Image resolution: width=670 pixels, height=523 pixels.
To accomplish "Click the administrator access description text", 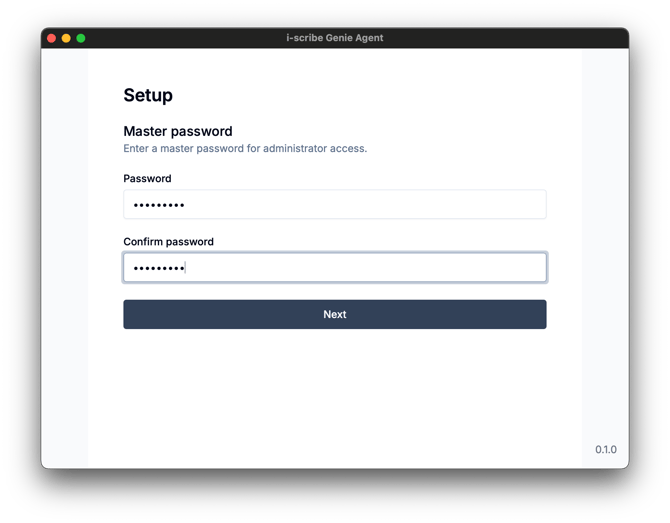I will click(x=245, y=148).
